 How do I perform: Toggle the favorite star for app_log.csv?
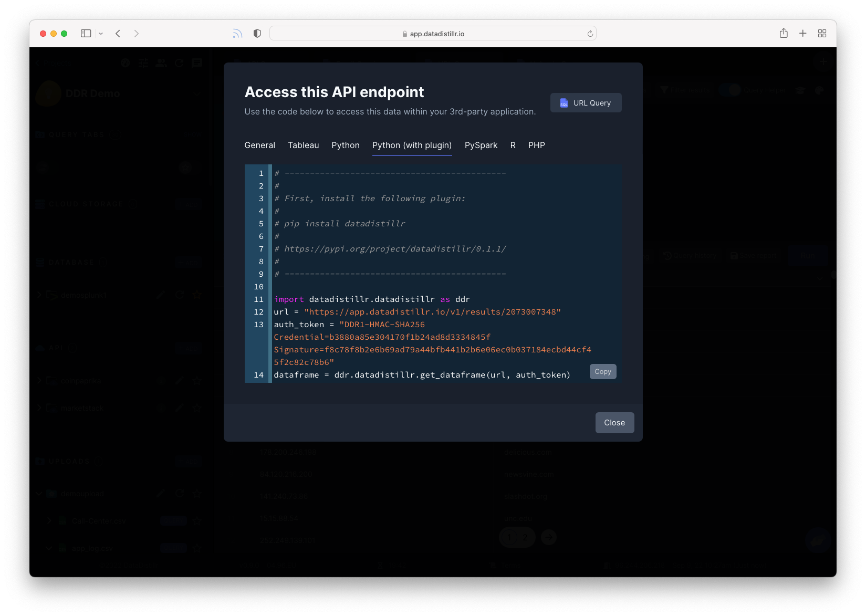[x=197, y=548]
